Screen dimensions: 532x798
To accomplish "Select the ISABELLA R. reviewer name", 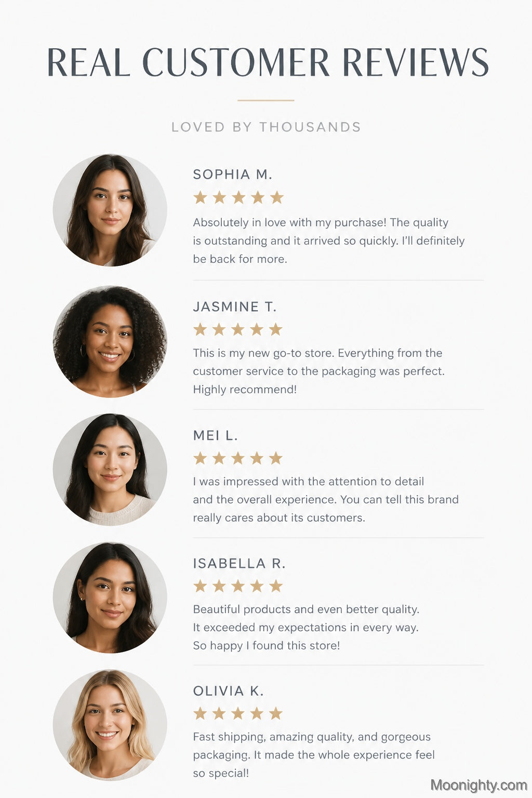I will (240, 564).
